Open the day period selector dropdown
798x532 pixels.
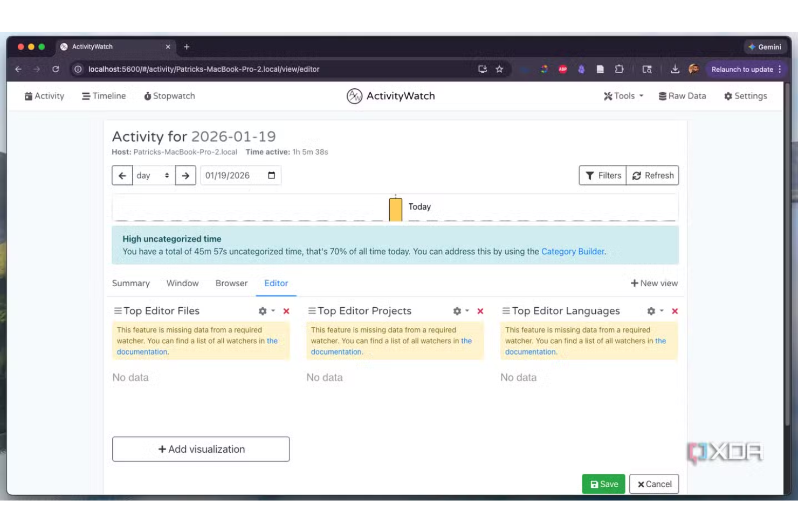pos(153,175)
